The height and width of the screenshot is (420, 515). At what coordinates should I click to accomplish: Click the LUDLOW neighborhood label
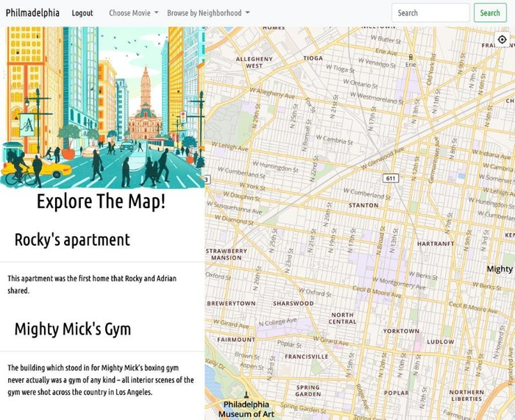[441, 342]
